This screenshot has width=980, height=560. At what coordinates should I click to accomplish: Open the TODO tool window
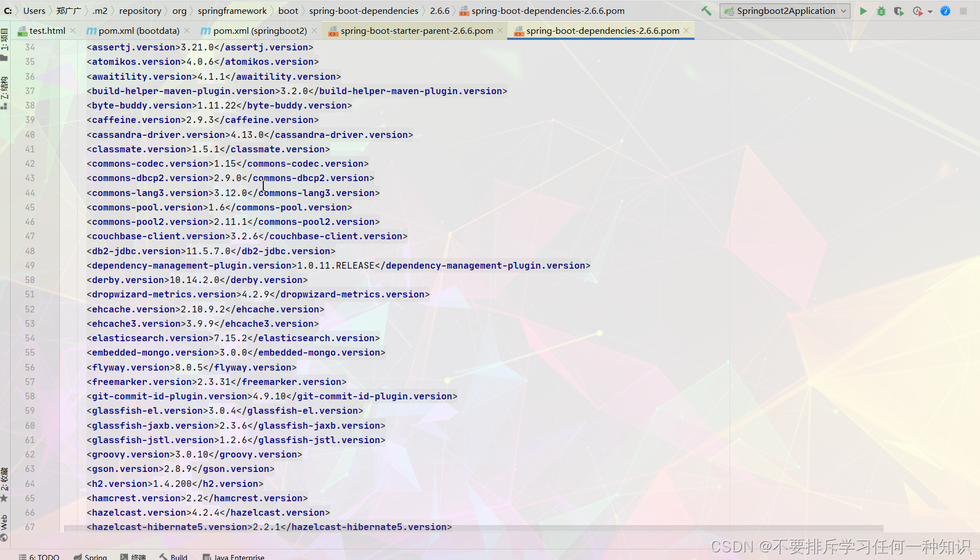[39, 557]
